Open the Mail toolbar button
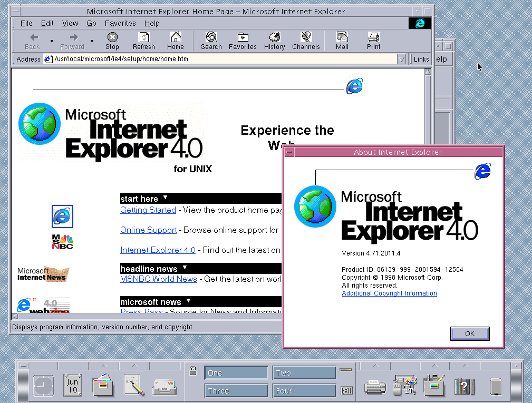The height and width of the screenshot is (403, 532). (x=342, y=41)
